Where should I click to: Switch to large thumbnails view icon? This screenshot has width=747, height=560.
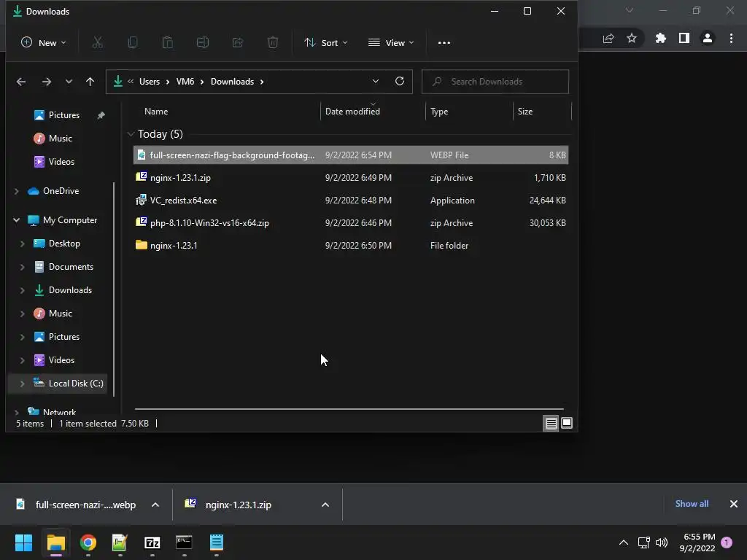tap(567, 423)
